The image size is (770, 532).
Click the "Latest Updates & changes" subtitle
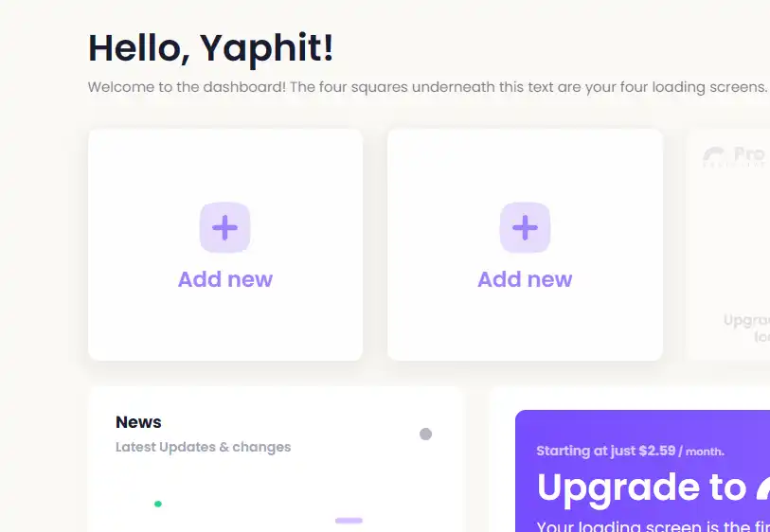(204, 447)
